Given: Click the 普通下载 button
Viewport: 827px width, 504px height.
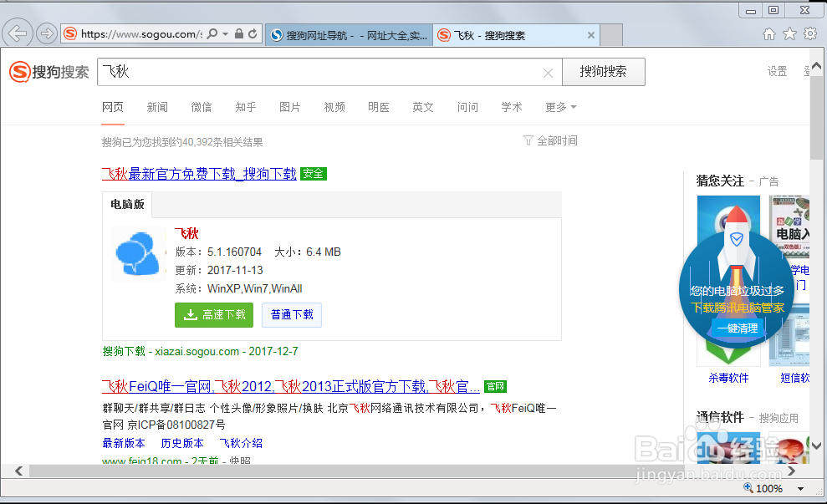Looking at the screenshot, I should [292, 315].
